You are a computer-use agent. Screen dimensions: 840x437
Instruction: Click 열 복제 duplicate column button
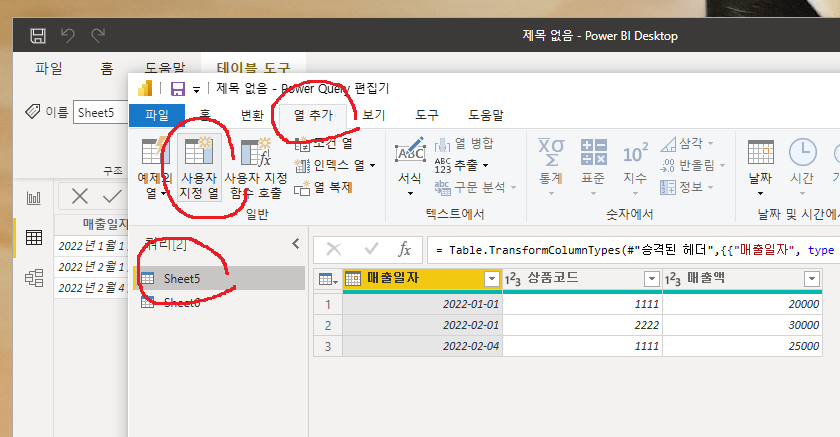coord(324,187)
